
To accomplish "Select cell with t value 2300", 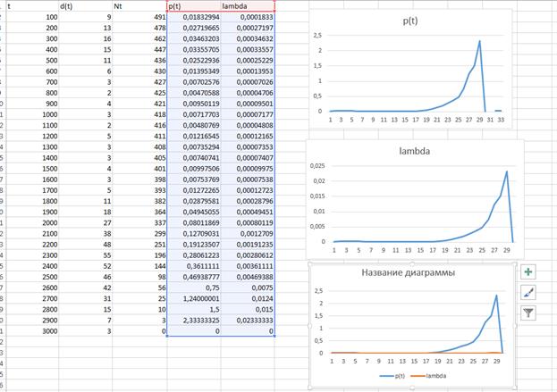I will (32, 255).
